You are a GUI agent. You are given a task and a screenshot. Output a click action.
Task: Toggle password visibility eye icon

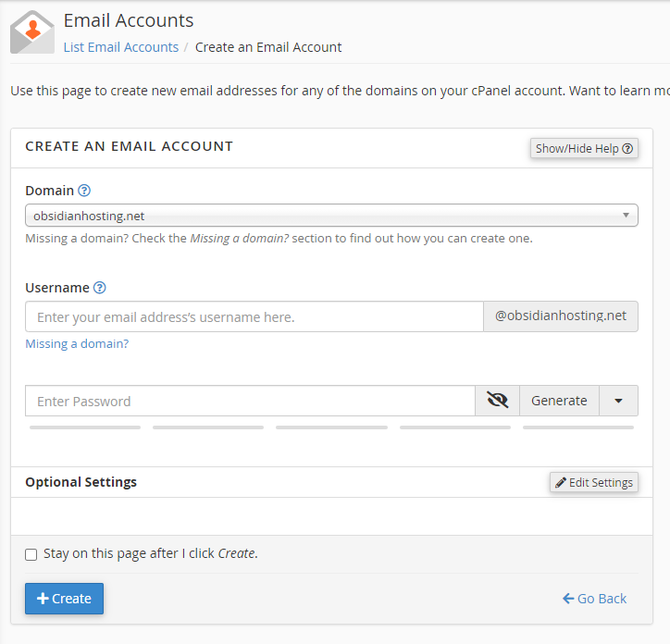click(497, 401)
